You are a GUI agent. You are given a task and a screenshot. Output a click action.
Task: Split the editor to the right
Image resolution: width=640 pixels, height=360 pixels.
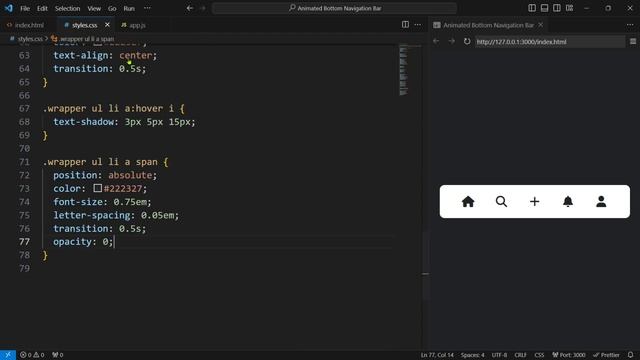pos(405,25)
